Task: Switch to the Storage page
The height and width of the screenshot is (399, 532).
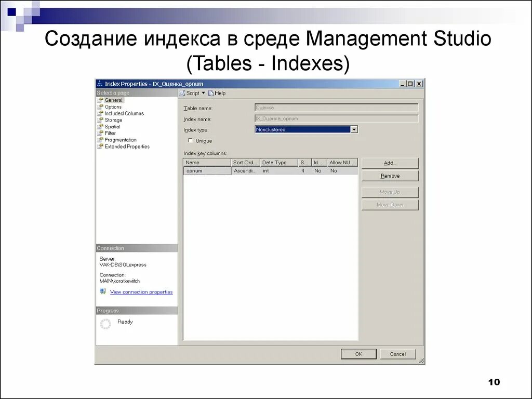Action: (113, 120)
